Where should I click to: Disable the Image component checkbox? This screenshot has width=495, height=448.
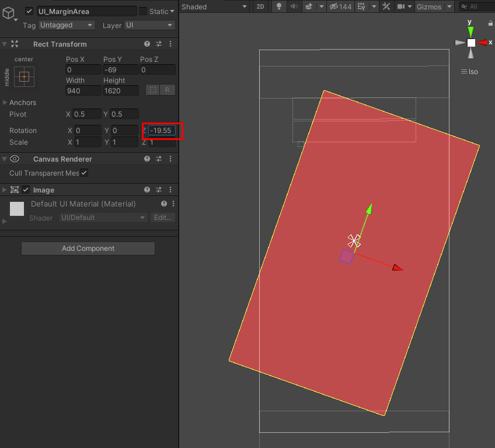(x=26, y=190)
